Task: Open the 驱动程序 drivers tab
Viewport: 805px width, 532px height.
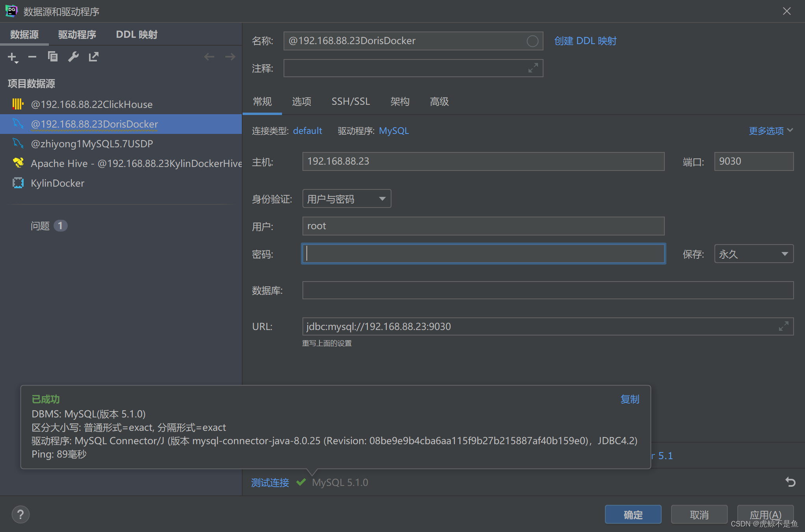Action: point(77,35)
